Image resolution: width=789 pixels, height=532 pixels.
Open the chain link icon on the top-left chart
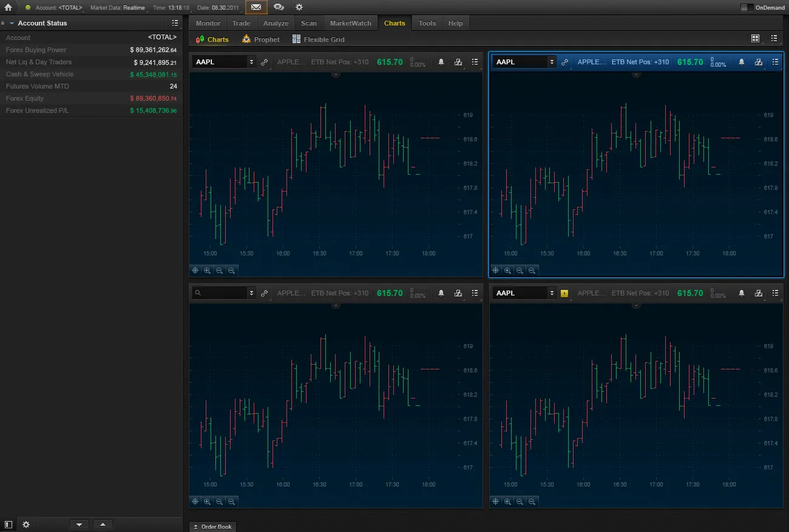pos(264,62)
